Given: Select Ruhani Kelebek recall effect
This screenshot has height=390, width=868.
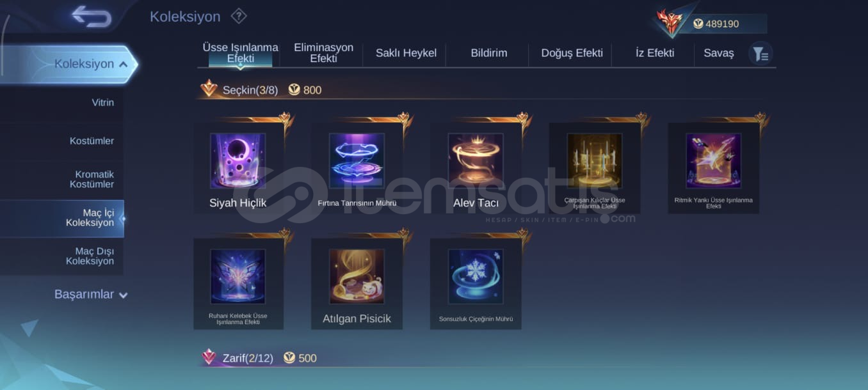Looking at the screenshot, I should click(x=239, y=284).
